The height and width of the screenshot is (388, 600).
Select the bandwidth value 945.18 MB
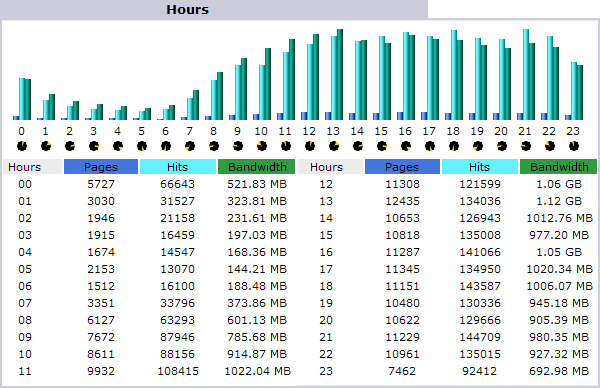559,303
